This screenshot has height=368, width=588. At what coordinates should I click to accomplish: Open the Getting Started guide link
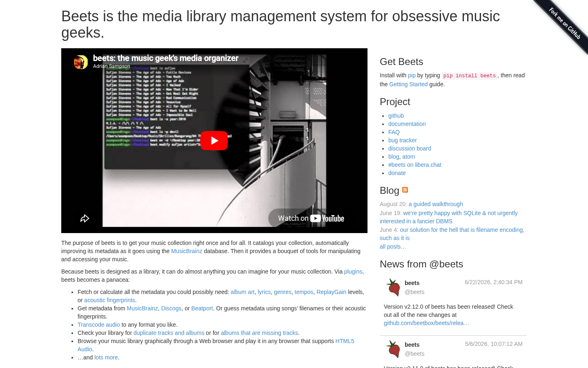[408, 84]
